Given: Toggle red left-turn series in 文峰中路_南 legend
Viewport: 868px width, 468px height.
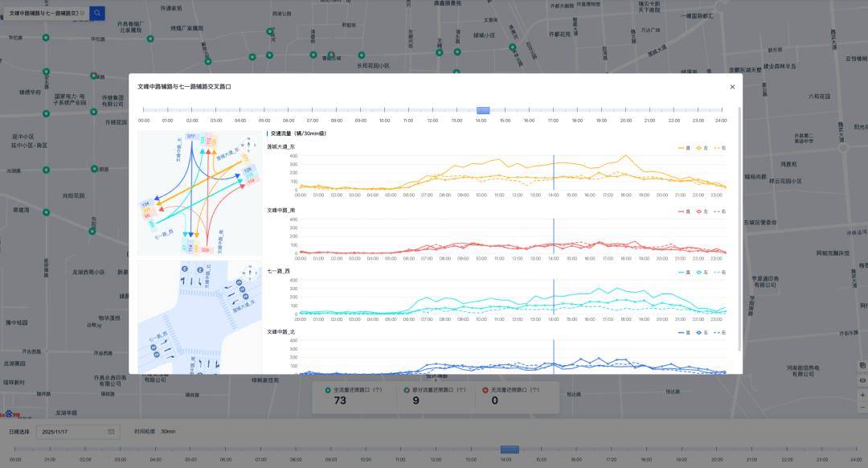Looking at the screenshot, I should (702, 211).
